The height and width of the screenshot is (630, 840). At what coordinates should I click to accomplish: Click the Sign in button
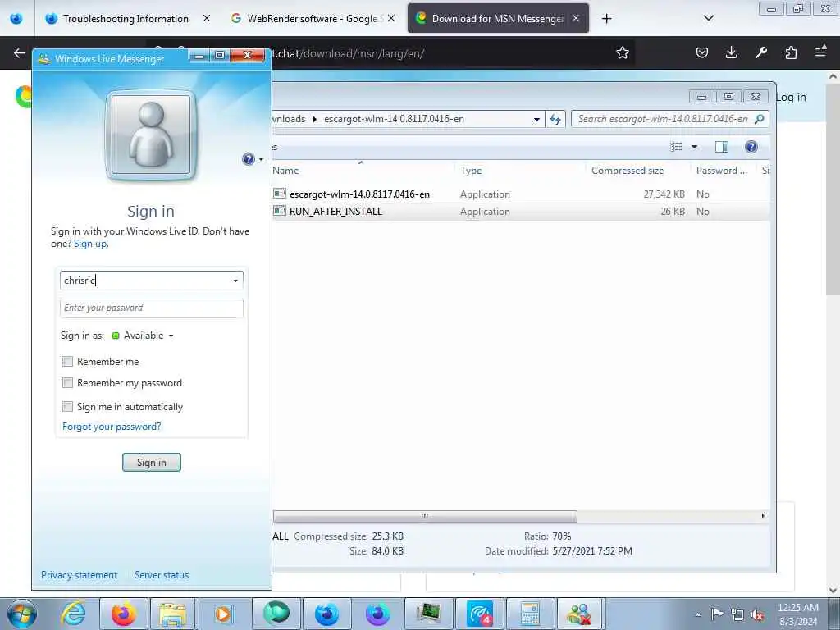(x=152, y=463)
